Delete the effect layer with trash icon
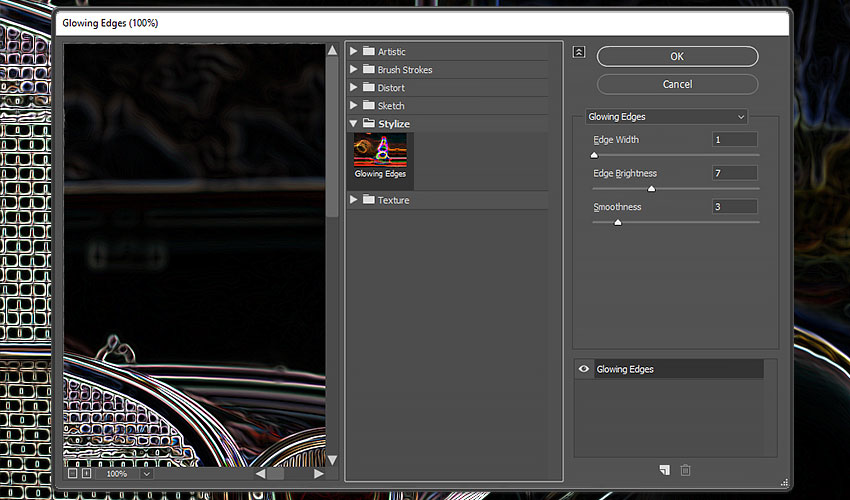The height and width of the screenshot is (500, 850). click(x=685, y=470)
